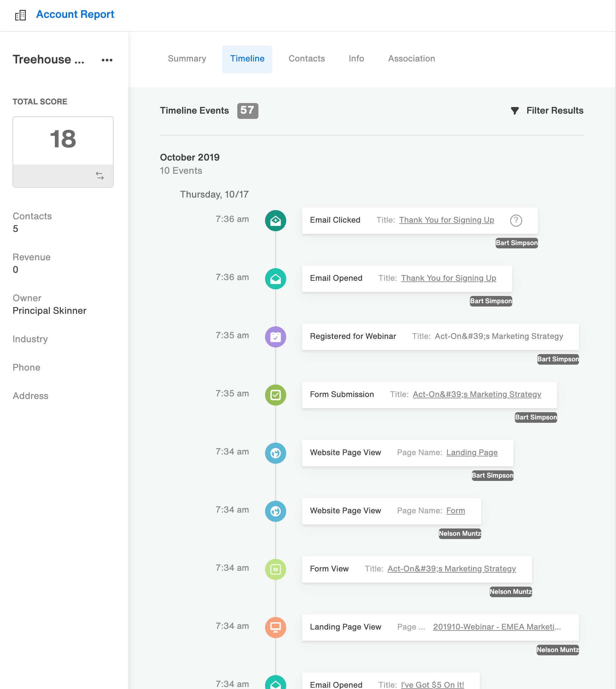Open the three-dot menu beside Treehouse
This screenshot has width=616, height=689.
[107, 60]
